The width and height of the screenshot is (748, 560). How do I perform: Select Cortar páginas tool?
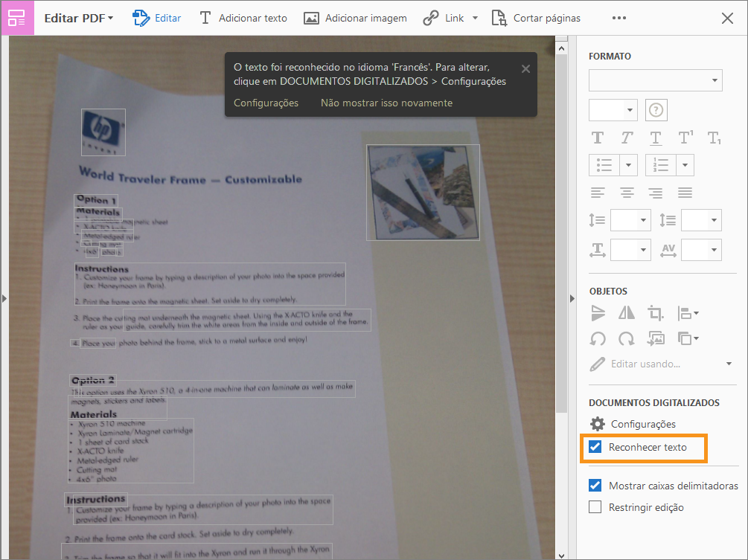[536, 18]
